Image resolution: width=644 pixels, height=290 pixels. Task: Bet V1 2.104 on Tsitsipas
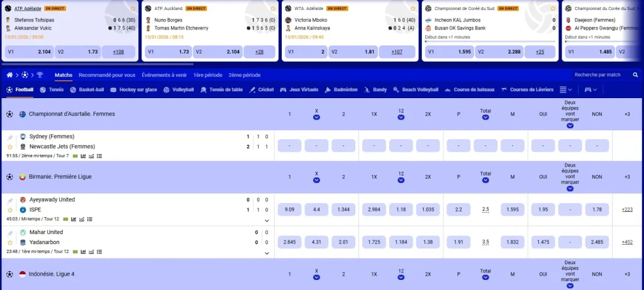(29, 52)
